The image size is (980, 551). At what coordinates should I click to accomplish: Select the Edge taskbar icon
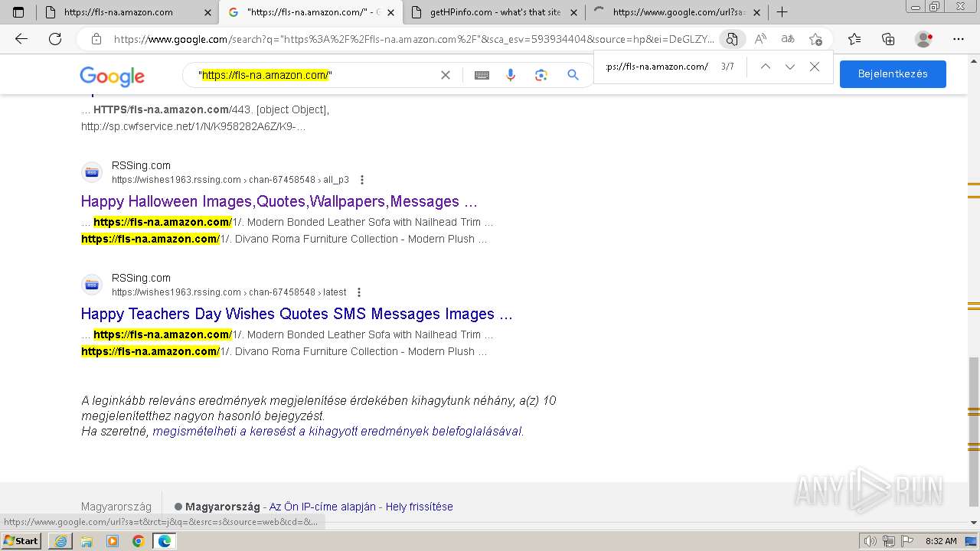(164, 541)
